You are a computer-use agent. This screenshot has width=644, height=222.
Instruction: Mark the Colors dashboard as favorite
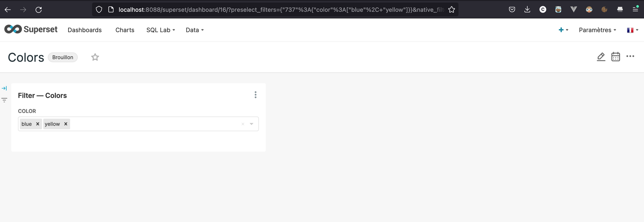(x=95, y=57)
